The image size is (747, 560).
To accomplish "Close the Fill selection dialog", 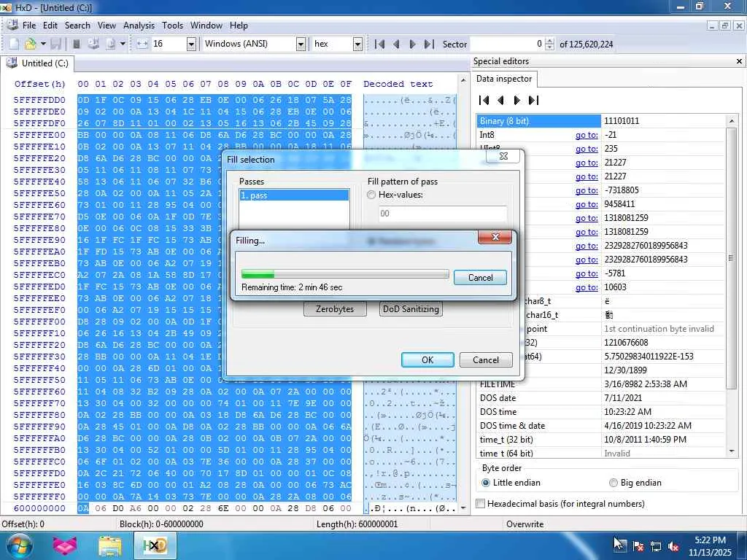I will pyautogui.click(x=503, y=156).
